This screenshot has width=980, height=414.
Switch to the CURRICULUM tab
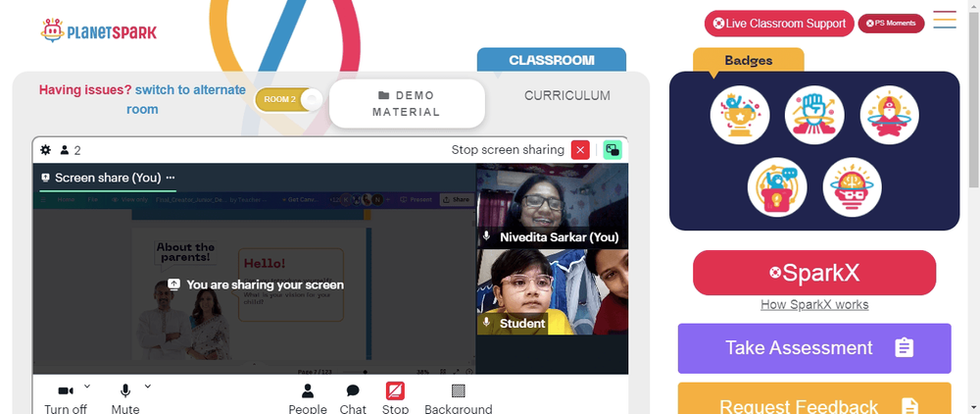(x=566, y=96)
